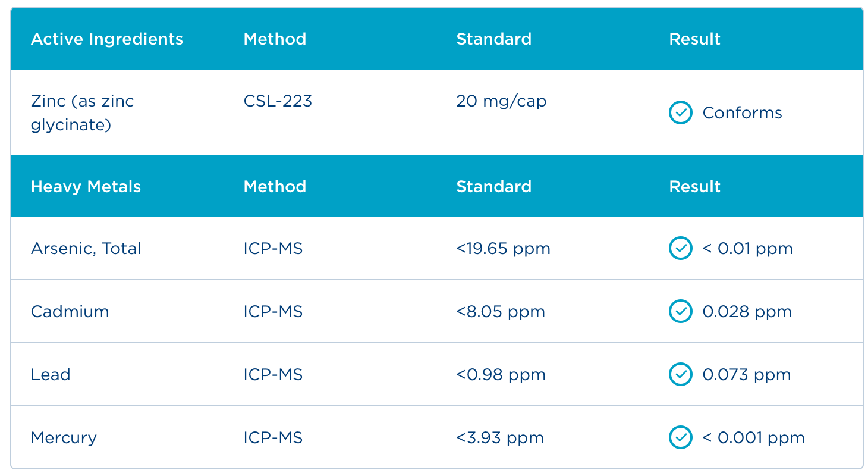Viewport: 868px width, 476px height.
Task: Select the Lead row label
Action: point(51,374)
